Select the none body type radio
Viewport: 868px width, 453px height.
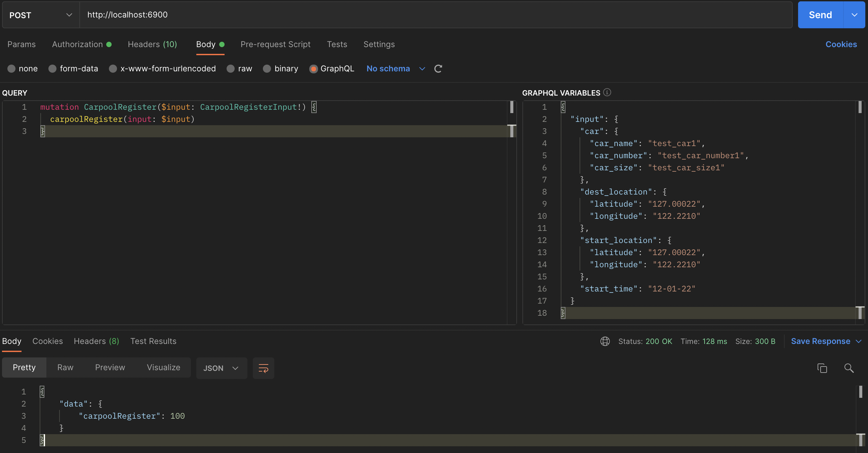click(x=11, y=69)
